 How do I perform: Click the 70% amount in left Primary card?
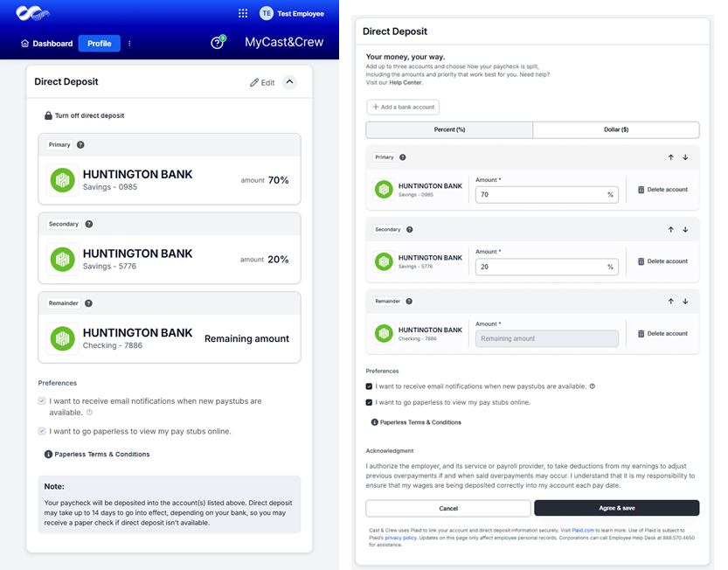(278, 180)
